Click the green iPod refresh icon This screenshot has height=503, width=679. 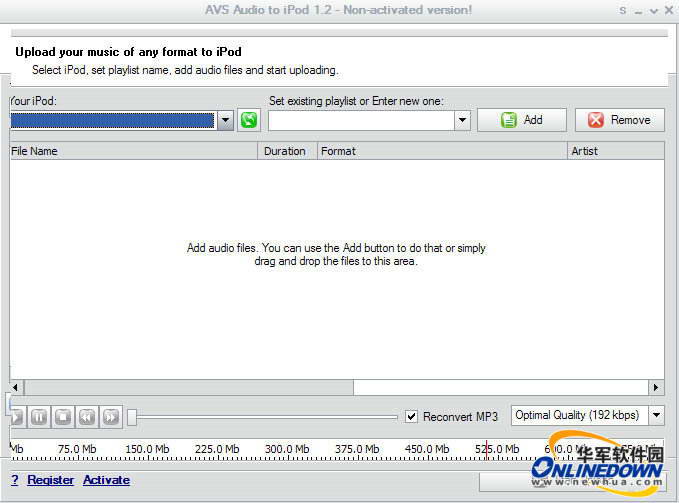coord(249,120)
